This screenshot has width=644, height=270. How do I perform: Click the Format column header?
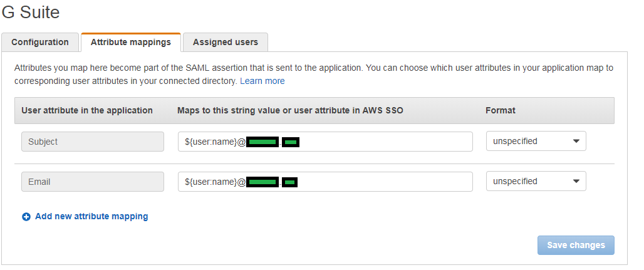[501, 110]
